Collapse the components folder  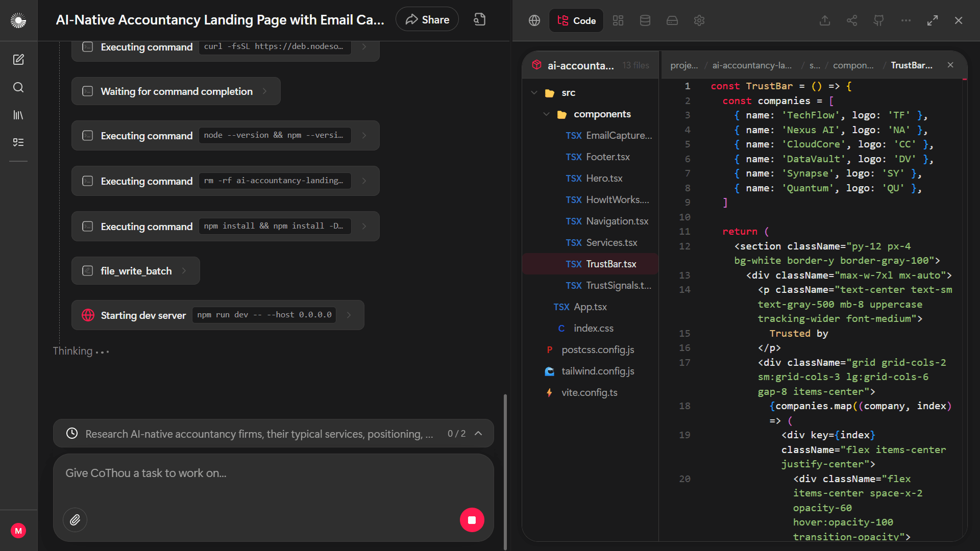[x=547, y=114]
